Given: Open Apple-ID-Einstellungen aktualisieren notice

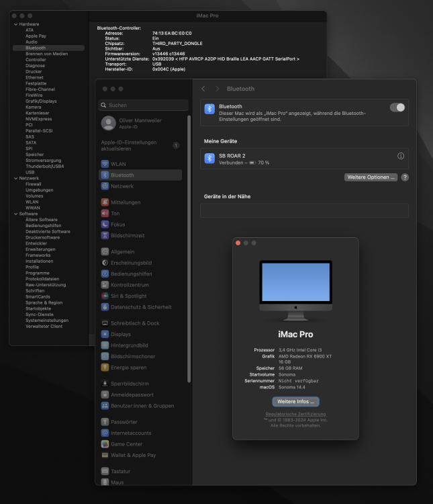Looking at the screenshot, I should 140,146.
